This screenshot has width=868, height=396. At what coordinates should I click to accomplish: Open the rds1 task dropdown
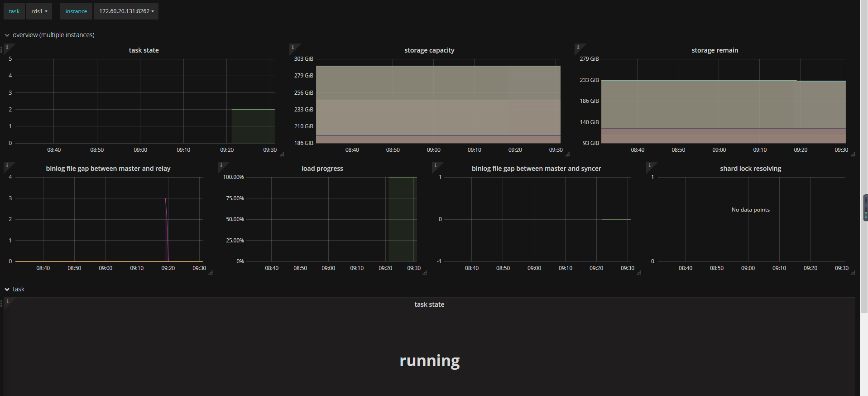(39, 11)
